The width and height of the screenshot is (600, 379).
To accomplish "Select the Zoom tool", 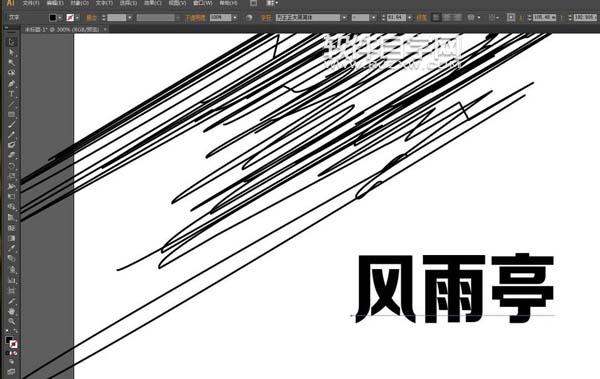I will pos(12,321).
